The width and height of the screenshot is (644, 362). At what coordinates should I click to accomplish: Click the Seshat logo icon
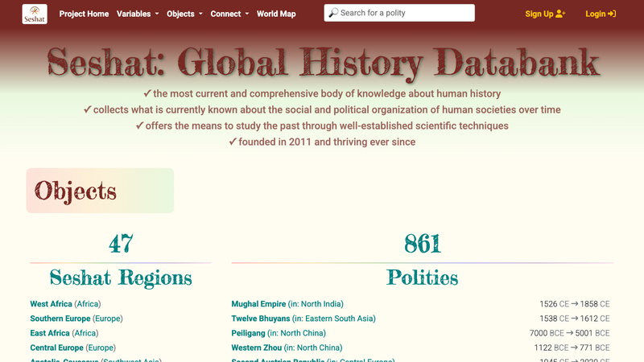(x=35, y=14)
